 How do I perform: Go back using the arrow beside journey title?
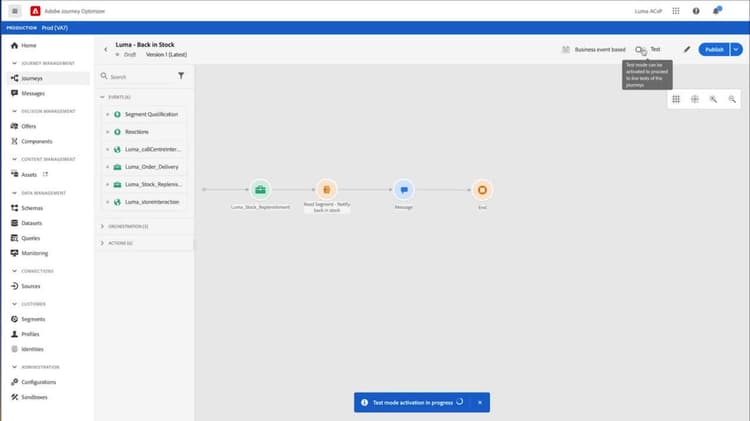tap(106, 49)
